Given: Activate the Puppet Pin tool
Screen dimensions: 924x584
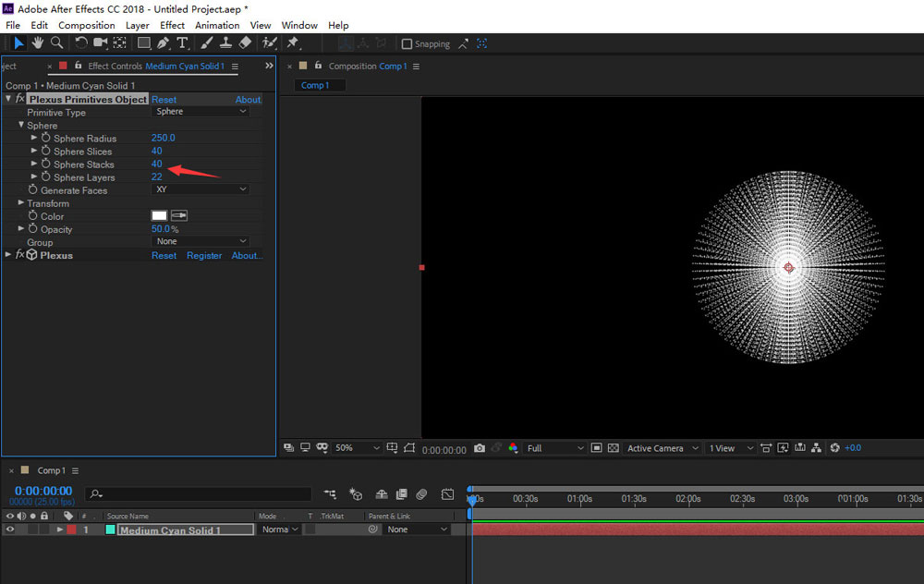Looking at the screenshot, I should coord(293,43).
